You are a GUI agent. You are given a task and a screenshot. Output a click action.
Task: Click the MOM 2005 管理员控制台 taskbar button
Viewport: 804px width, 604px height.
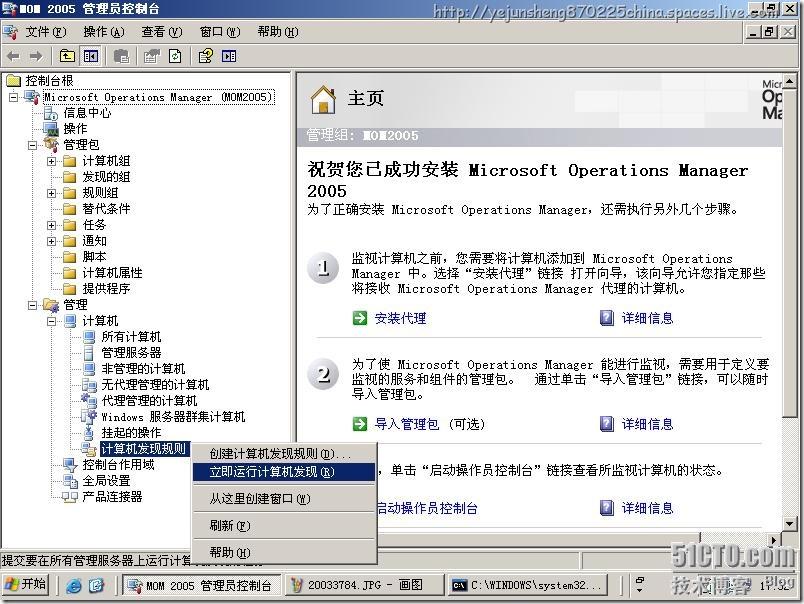click(202, 585)
